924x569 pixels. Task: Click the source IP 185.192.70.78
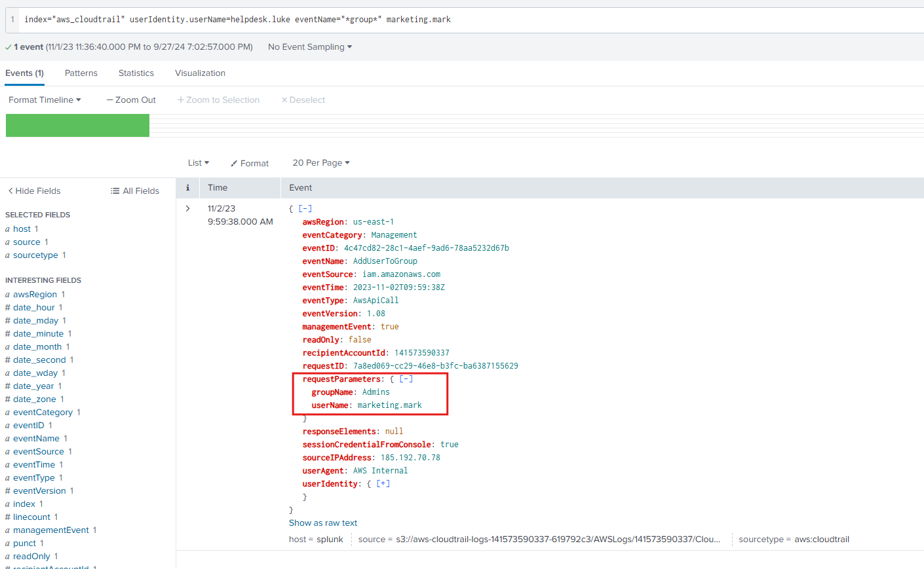pos(410,458)
